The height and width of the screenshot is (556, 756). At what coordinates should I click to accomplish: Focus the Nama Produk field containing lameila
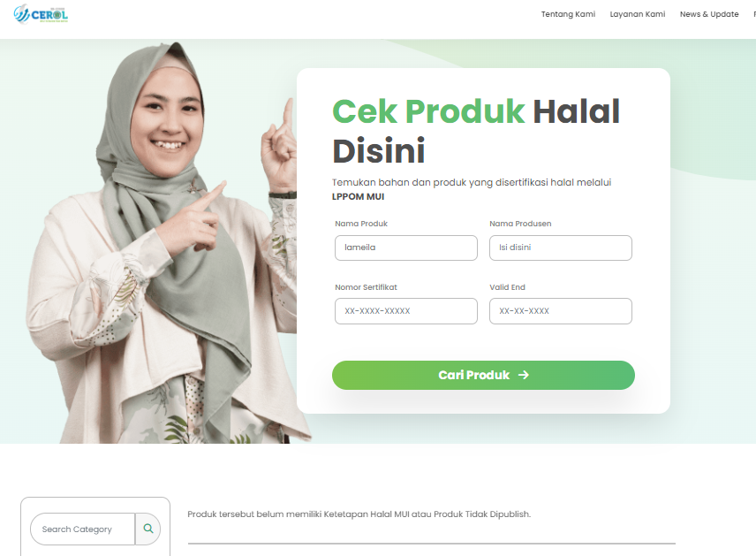coord(406,248)
